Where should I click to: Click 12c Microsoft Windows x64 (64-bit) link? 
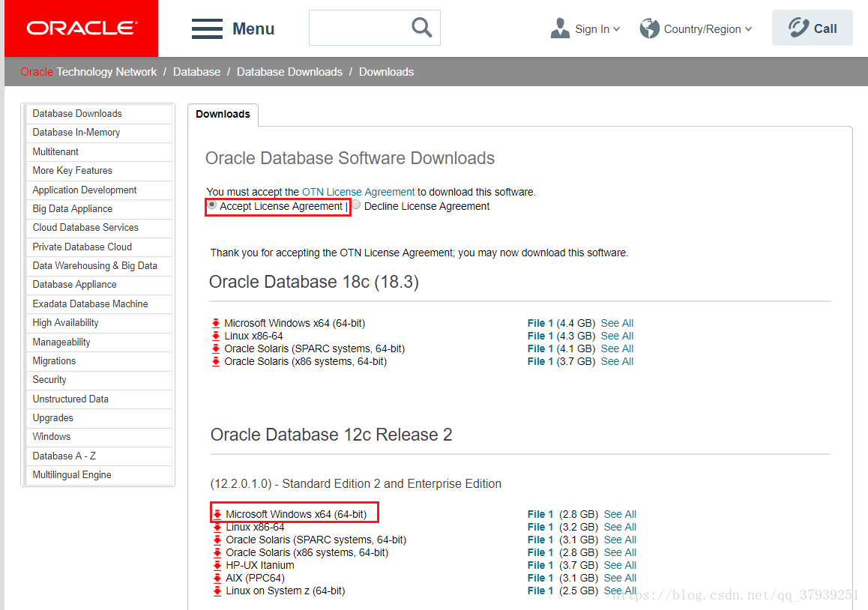296,514
